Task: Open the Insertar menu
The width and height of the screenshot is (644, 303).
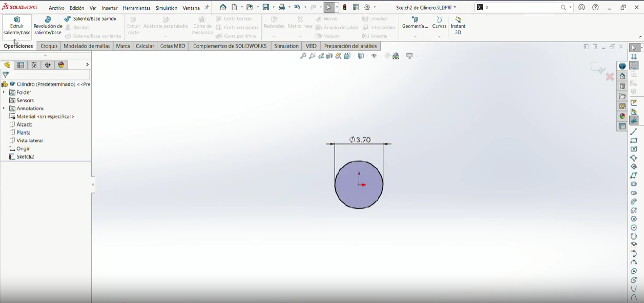Action: click(x=110, y=8)
